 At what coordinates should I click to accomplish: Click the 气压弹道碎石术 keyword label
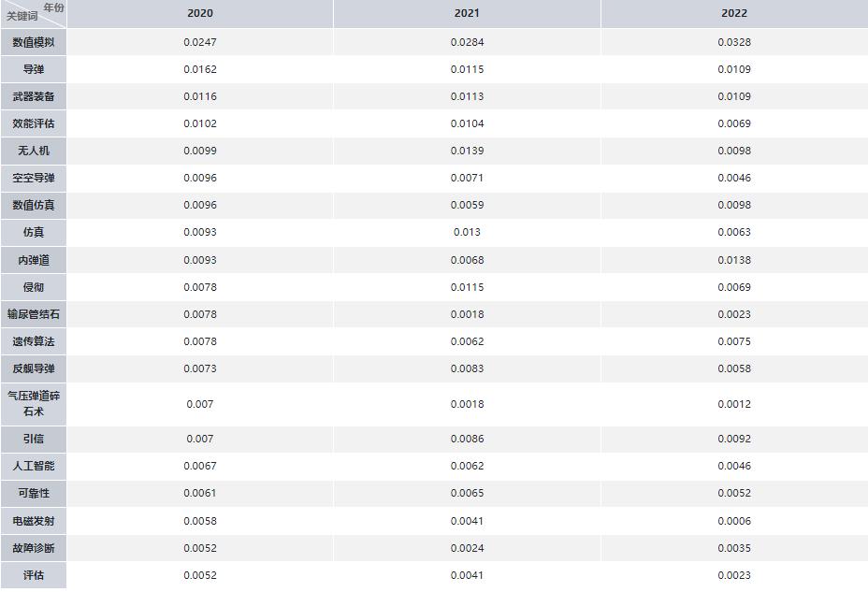[x=34, y=404]
